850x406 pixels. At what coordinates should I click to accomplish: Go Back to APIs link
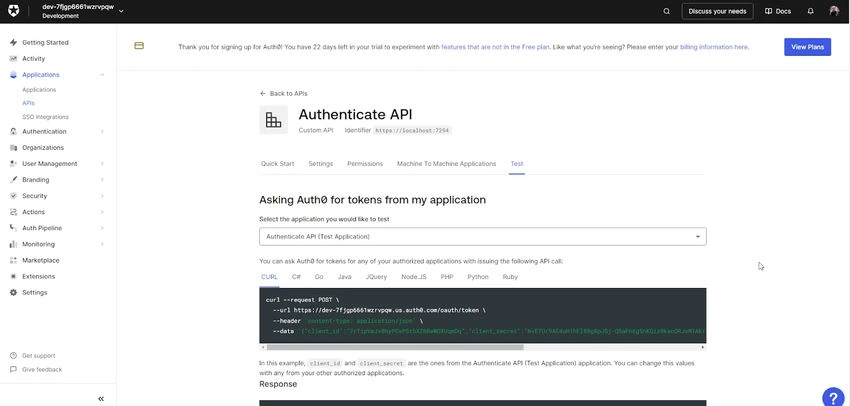point(284,94)
